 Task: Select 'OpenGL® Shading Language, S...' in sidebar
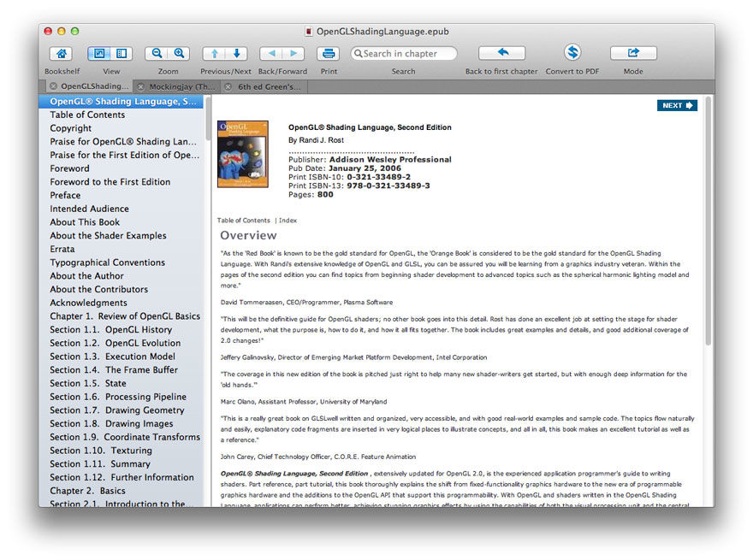[121, 101]
